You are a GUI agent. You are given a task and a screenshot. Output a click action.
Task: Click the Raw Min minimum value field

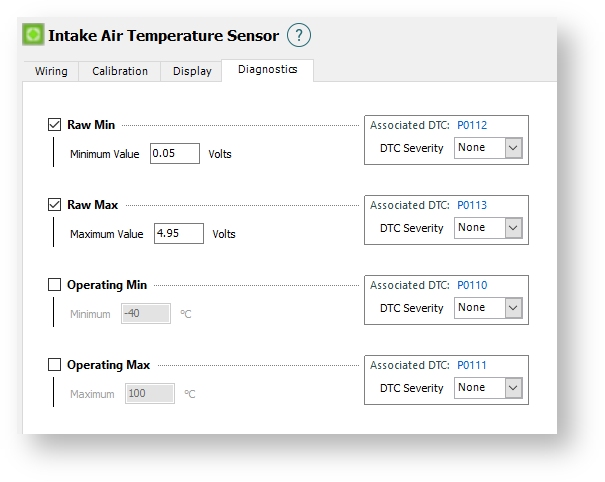(174, 154)
